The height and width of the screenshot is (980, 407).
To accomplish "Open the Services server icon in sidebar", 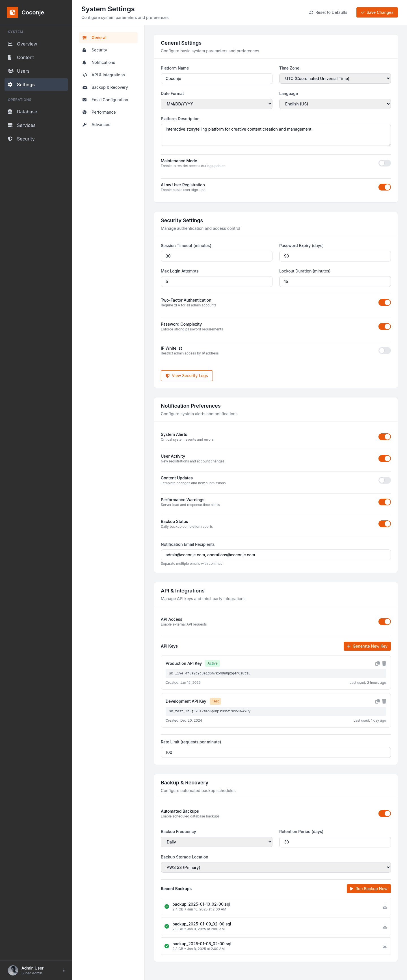I will pyautogui.click(x=10, y=125).
